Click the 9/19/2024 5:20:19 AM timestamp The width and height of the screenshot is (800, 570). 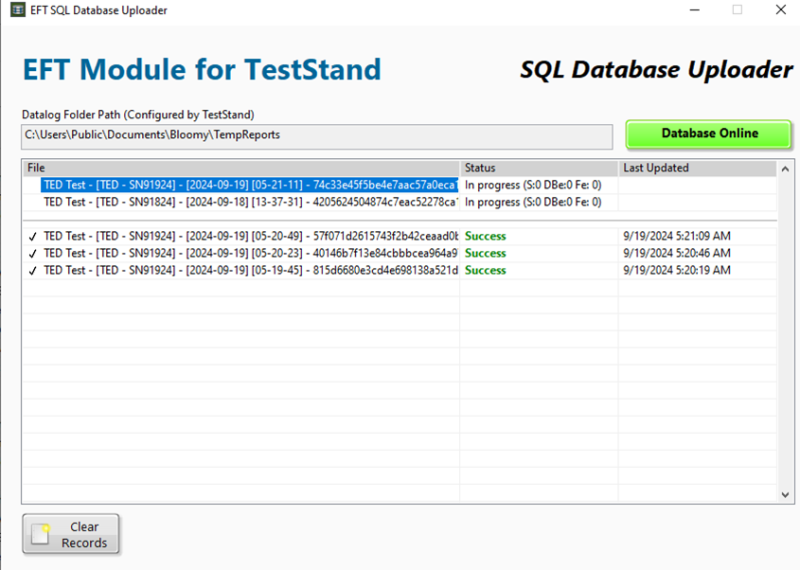click(677, 270)
